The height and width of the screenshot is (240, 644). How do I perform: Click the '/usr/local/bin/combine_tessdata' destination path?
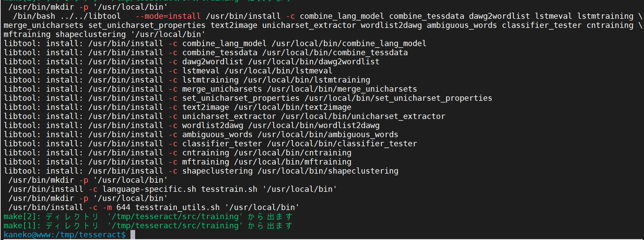[x=335, y=53]
